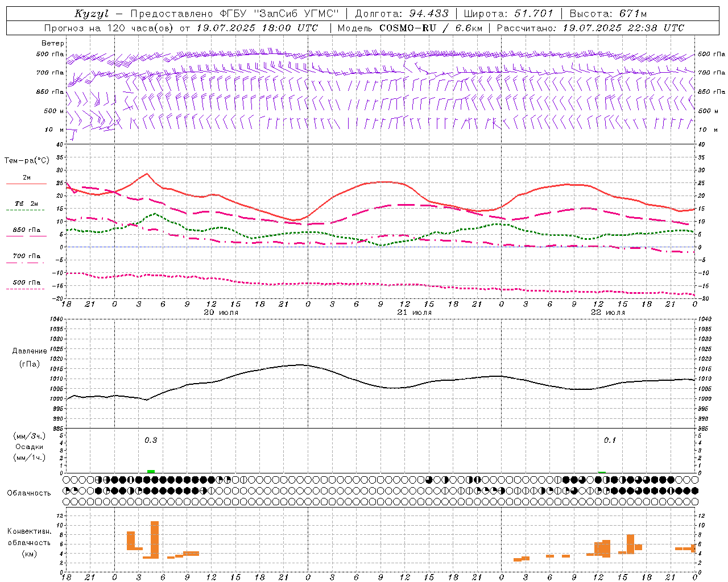The width and height of the screenshot is (728, 582).
Task: Click the dashed line sample under Td 2м legend
Action: (x=26, y=210)
